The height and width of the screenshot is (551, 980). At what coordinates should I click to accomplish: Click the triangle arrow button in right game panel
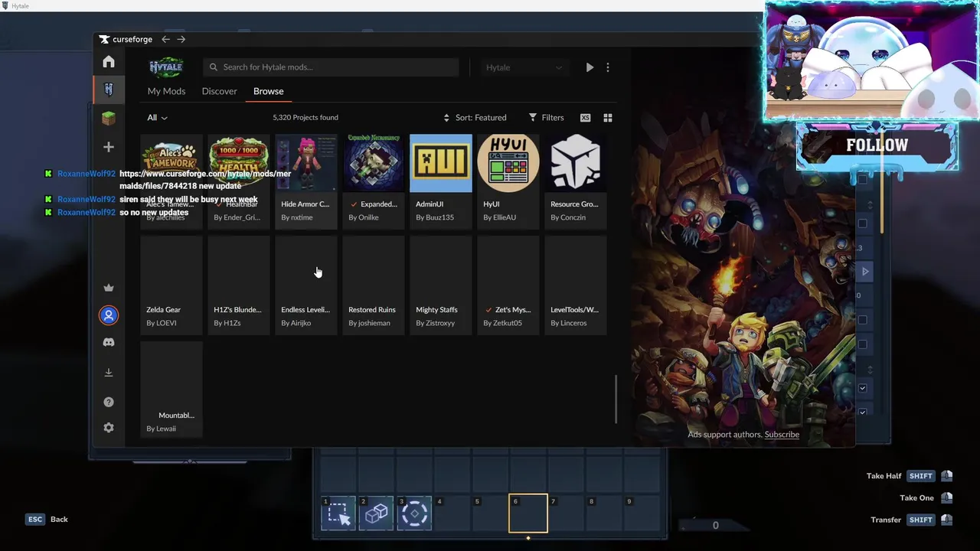(865, 272)
